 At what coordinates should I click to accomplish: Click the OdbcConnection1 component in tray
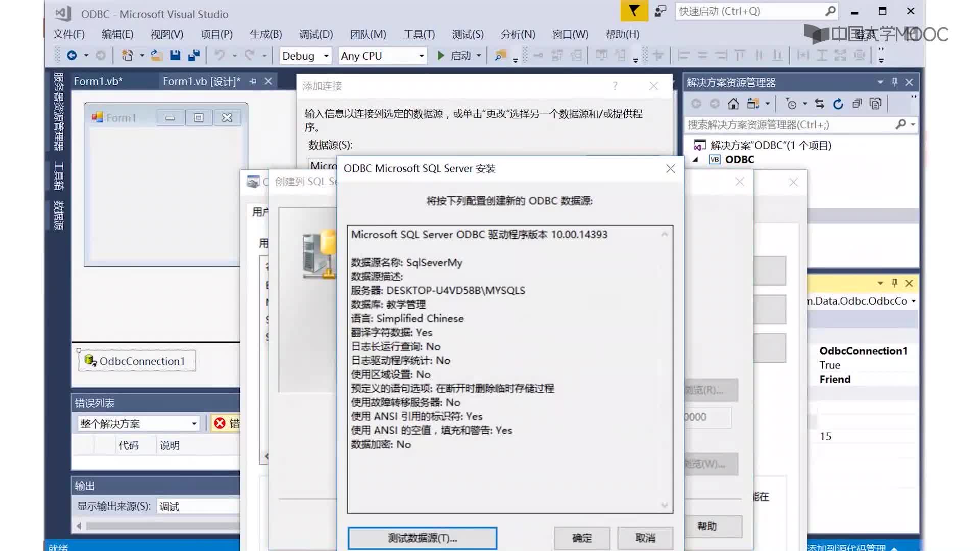click(x=137, y=361)
